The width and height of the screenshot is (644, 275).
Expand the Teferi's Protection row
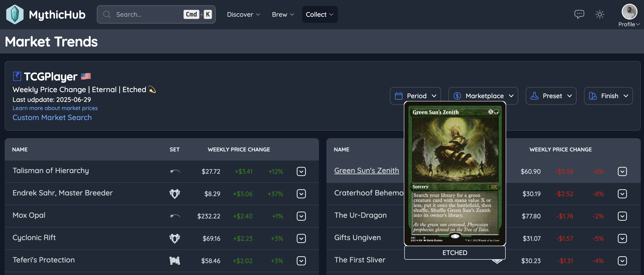pyautogui.click(x=301, y=261)
